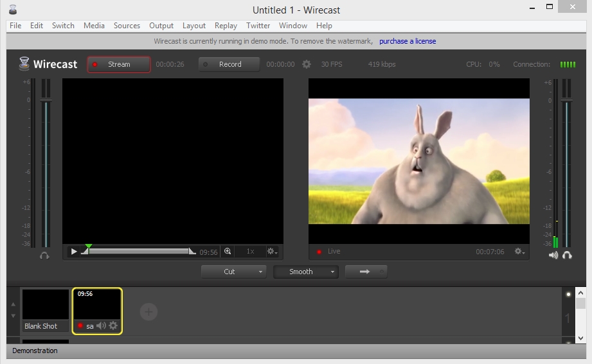Open the Layout menu

pos(194,26)
